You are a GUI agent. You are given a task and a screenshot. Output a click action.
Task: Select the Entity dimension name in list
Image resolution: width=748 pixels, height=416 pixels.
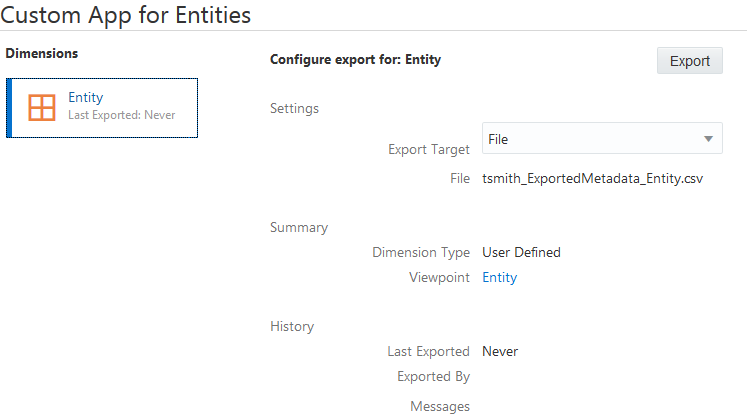pos(85,97)
